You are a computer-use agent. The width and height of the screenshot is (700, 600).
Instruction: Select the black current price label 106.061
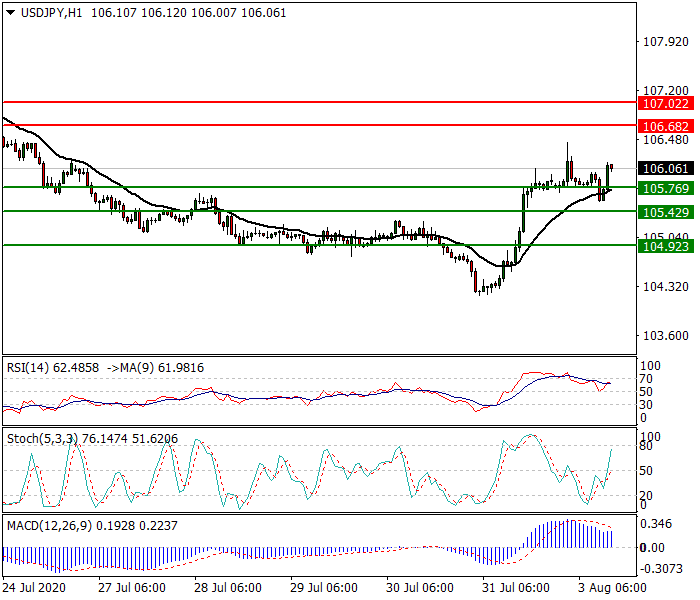[666, 168]
